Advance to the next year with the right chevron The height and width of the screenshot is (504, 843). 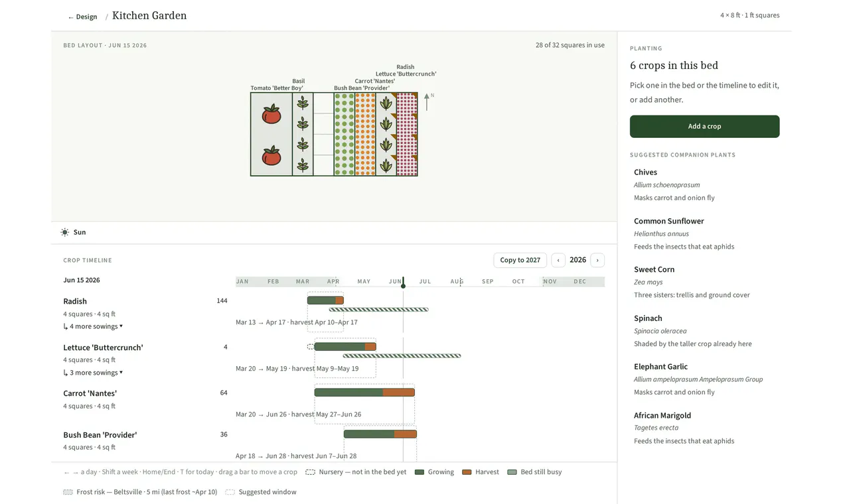(597, 260)
